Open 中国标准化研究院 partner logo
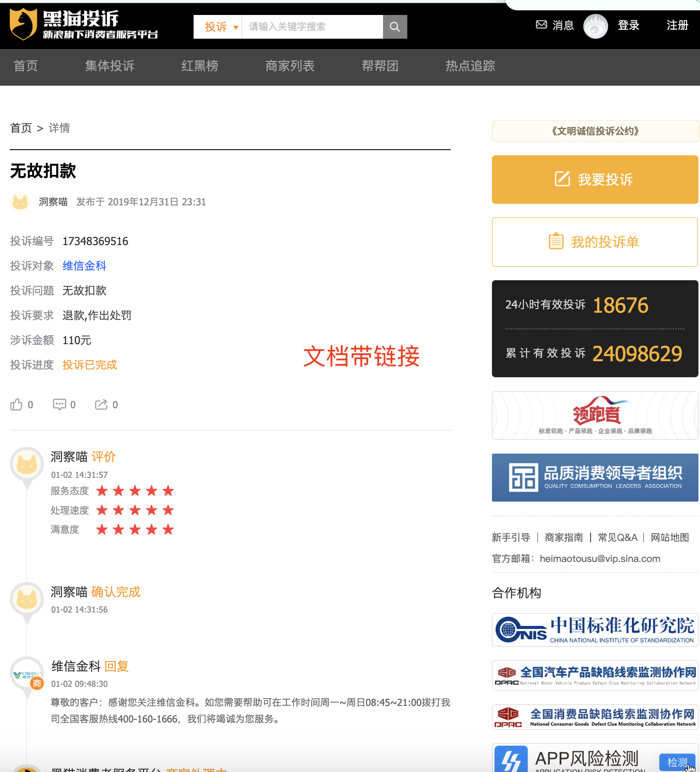Screen dimensions: 700x772 click(595, 630)
